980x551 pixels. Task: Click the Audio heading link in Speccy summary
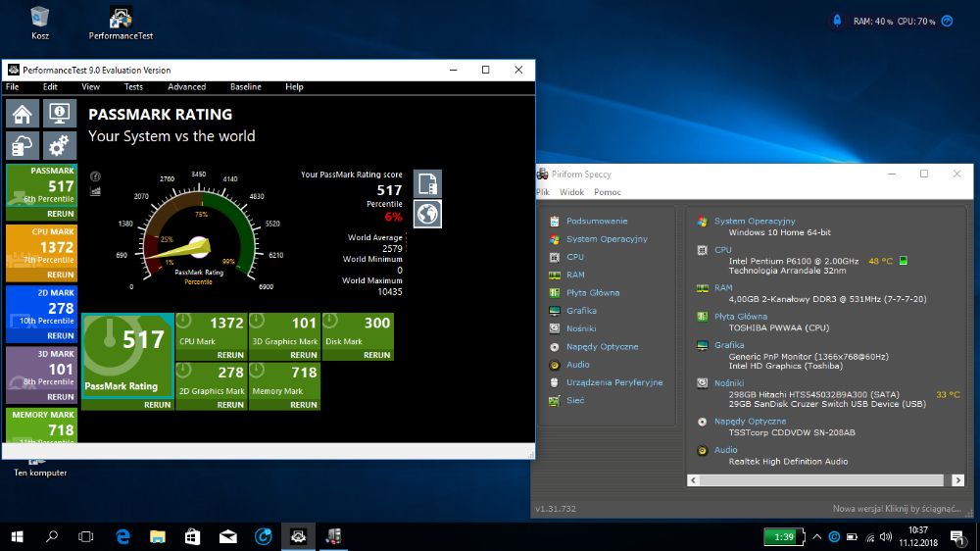pos(725,450)
